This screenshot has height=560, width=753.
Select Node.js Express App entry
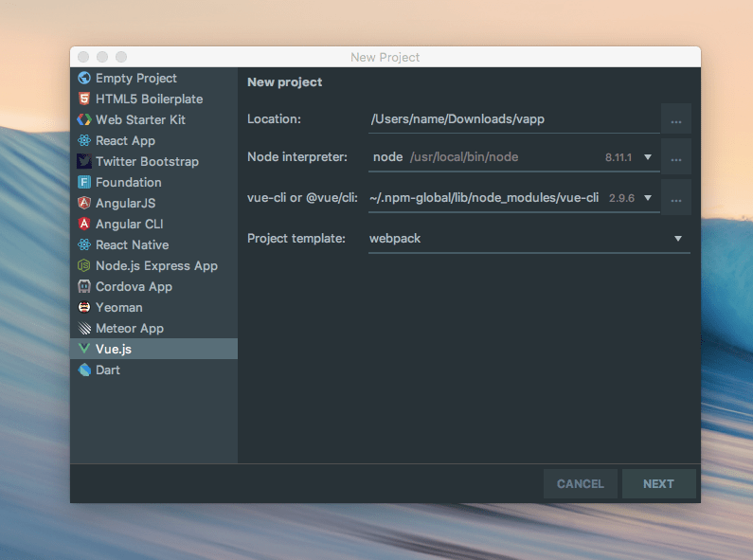[x=153, y=265]
